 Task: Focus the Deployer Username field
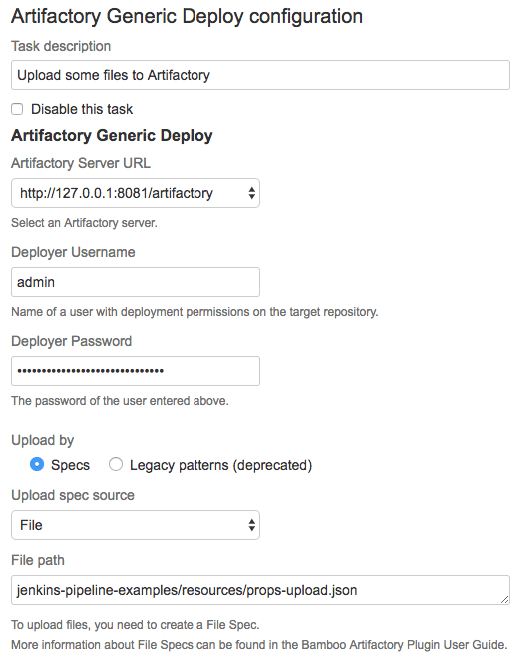click(x=135, y=282)
